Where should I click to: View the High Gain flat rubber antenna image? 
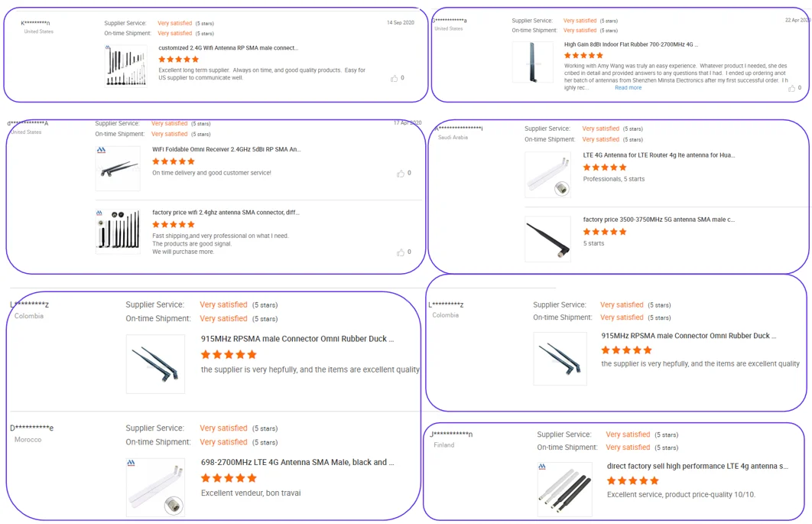[532, 62]
